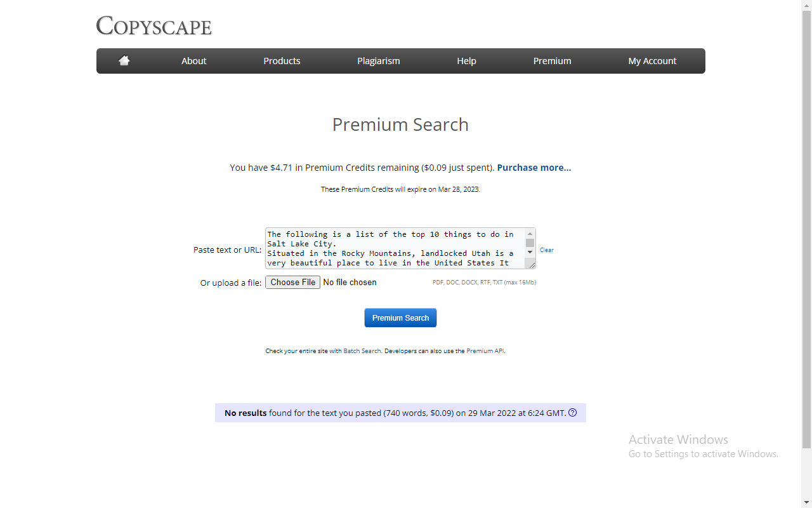Screen dimensions: 812x508
Task: Click the Premium Credits remaining text
Action: (x=362, y=168)
